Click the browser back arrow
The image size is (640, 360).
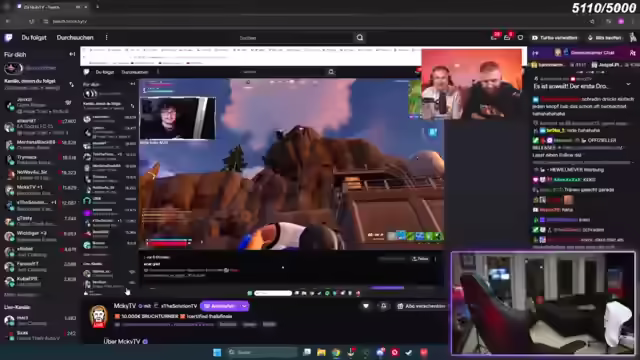(8, 21)
